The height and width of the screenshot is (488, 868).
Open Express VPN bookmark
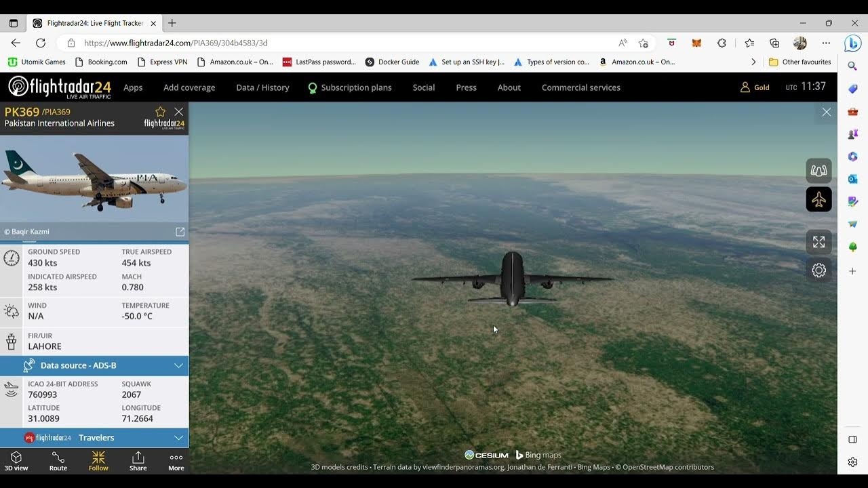[162, 62]
